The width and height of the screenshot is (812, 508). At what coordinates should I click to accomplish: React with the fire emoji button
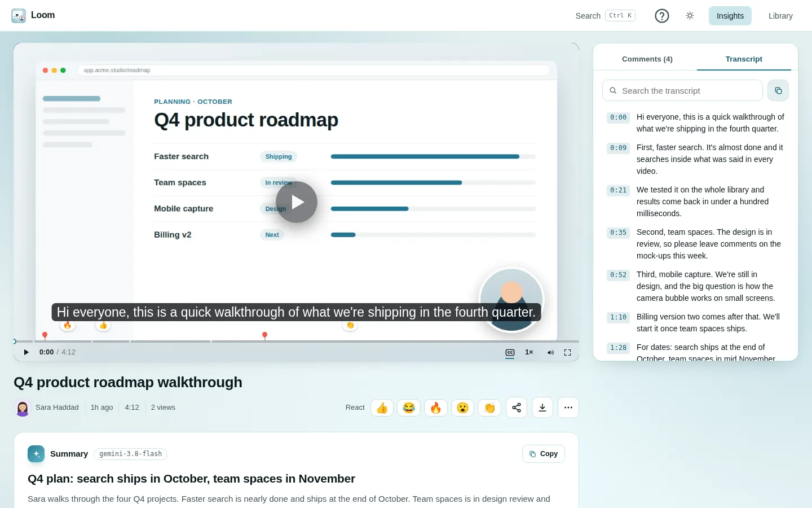[x=436, y=408]
